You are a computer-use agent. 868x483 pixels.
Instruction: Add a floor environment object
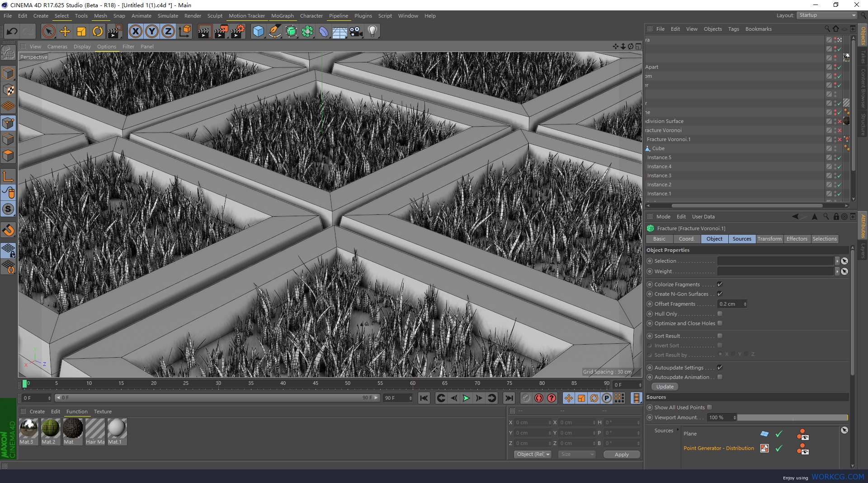click(x=340, y=31)
